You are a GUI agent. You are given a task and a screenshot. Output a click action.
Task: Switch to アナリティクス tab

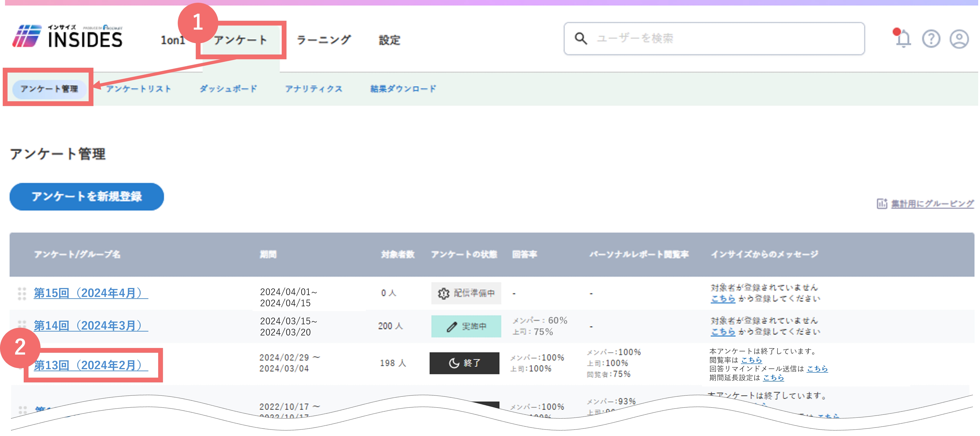click(314, 89)
